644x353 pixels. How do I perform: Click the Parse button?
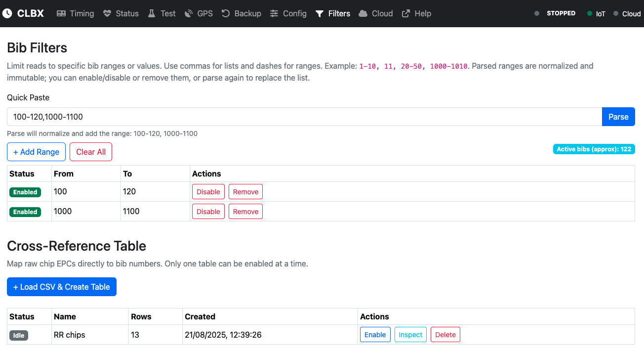(x=618, y=117)
